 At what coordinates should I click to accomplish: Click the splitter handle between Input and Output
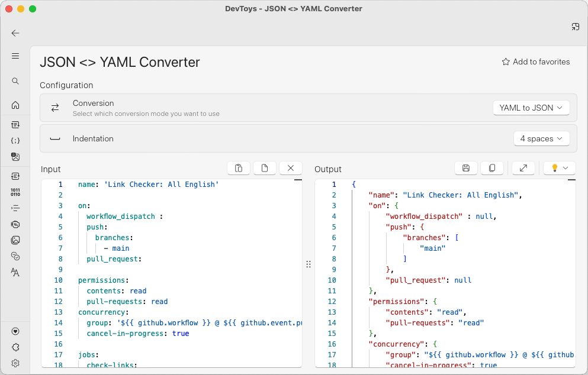click(x=309, y=264)
